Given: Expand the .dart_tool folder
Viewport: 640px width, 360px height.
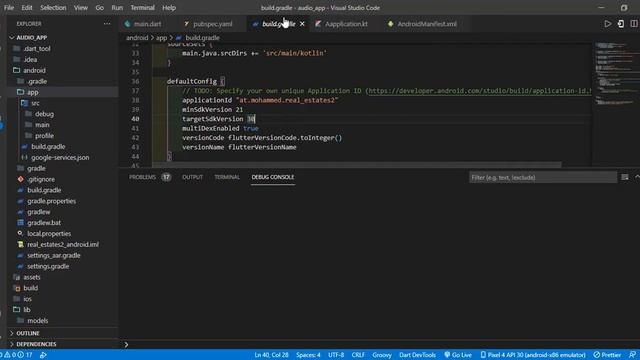Looking at the screenshot, I should (x=37, y=49).
